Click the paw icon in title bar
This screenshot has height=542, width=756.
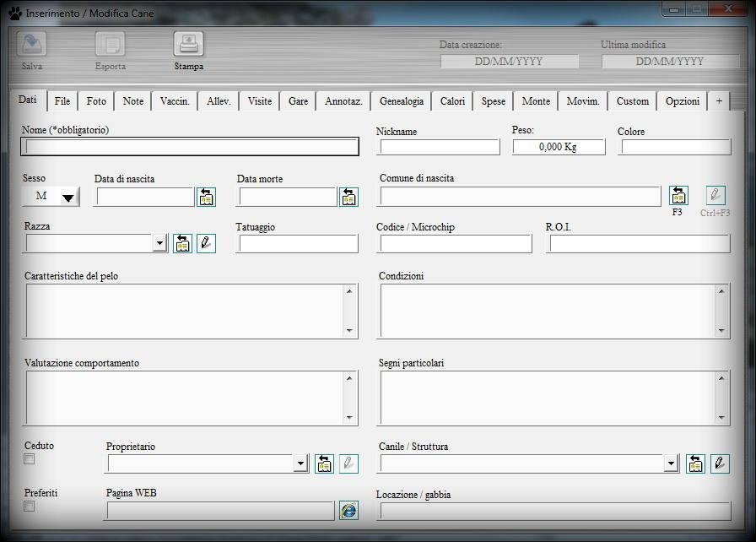15,13
